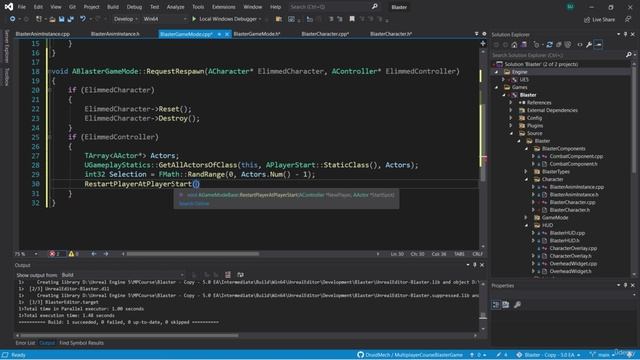Expand the References node
Image resolution: width=640 pixels, height=360 pixels.
pos(511,103)
